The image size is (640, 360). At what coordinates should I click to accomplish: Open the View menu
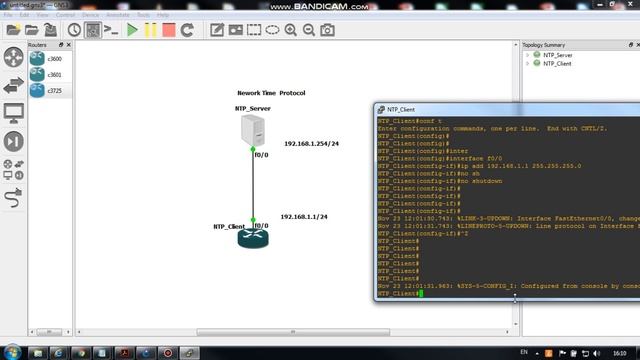pos(42,15)
